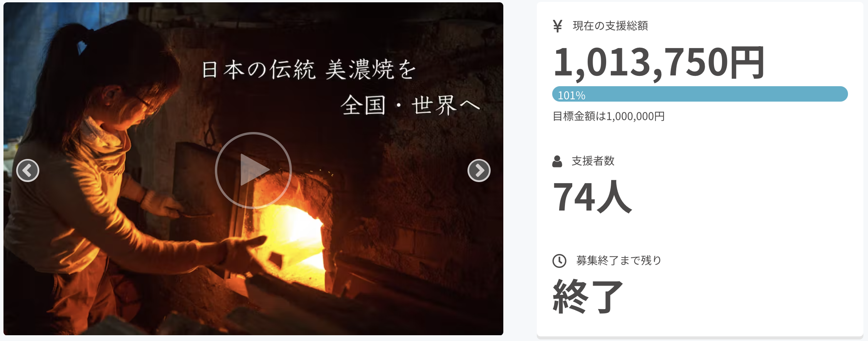868x341 pixels.
Task: Click the 現在の支援総額 label
Action: [x=610, y=26]
